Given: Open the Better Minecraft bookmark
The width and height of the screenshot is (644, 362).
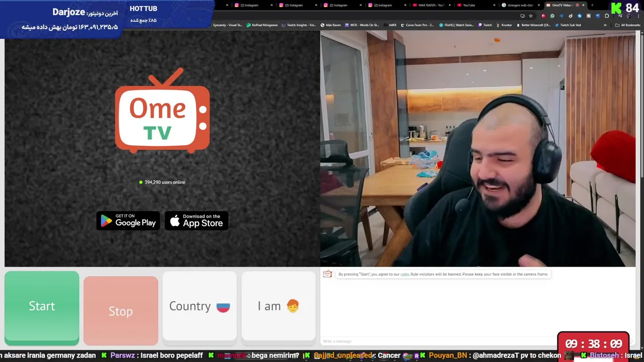Looking at the screenshot, I should coord(534,25).
